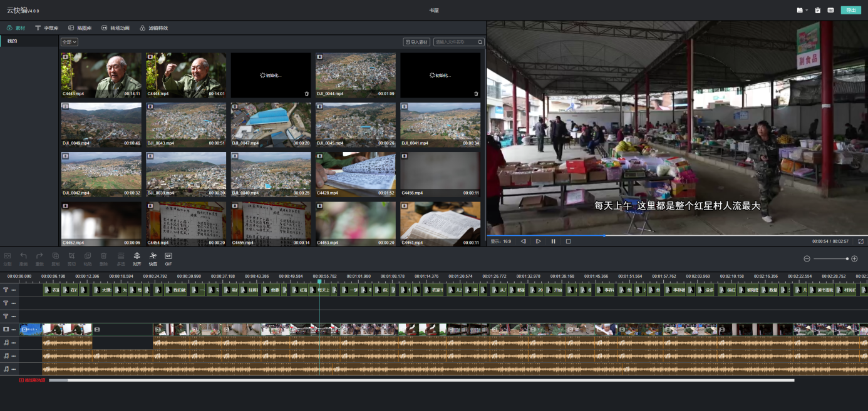Click the zoom-out minus icon for timeline
Image resolution: width=868 pixels, height=411 pixels.
click(807, 259)
